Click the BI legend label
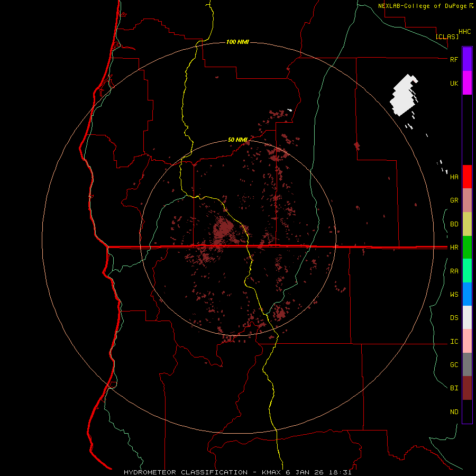This screenshot has width=476, height=476. tap(454, 388)
